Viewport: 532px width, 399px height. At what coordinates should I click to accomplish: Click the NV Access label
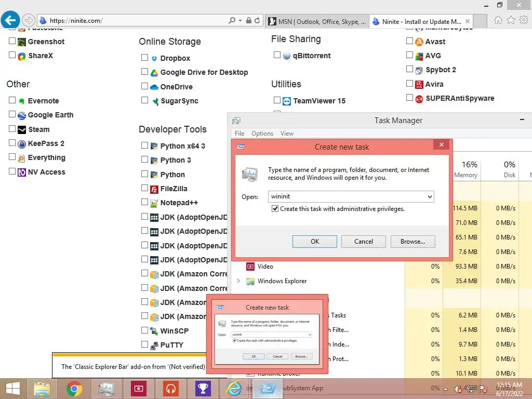[46, 172]
